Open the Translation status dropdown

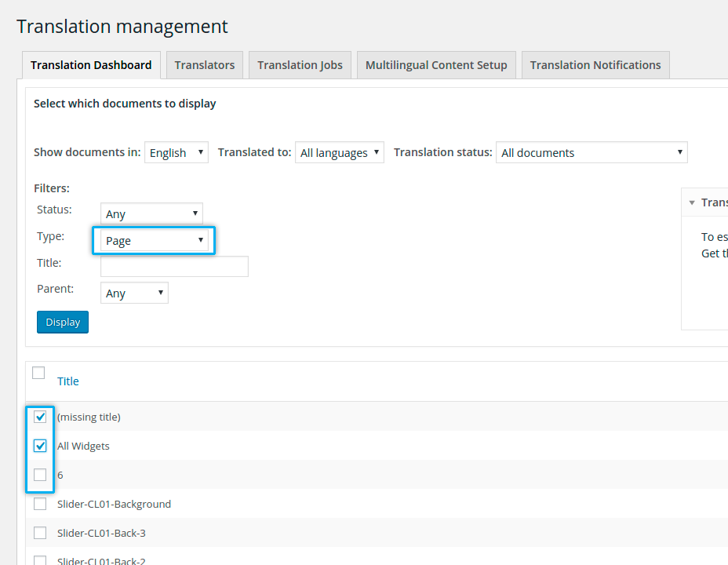591,152
